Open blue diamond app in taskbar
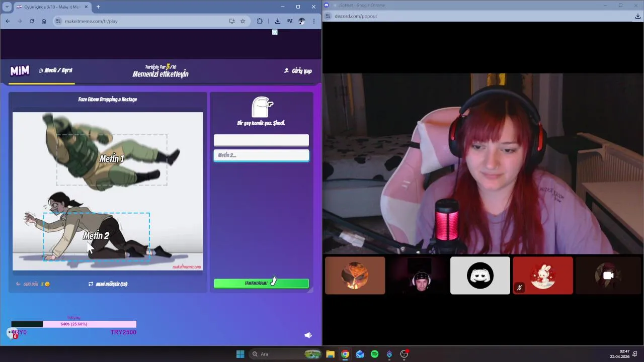Image resolution: width=644 pixels, height=362 pixels. coord(389,354)
